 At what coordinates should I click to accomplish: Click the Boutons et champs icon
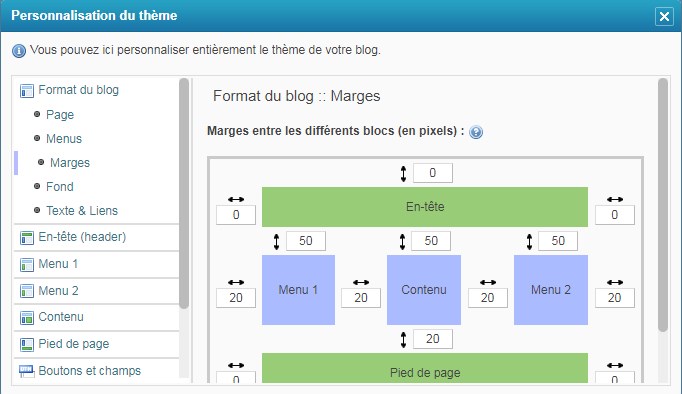pos(27,371)
